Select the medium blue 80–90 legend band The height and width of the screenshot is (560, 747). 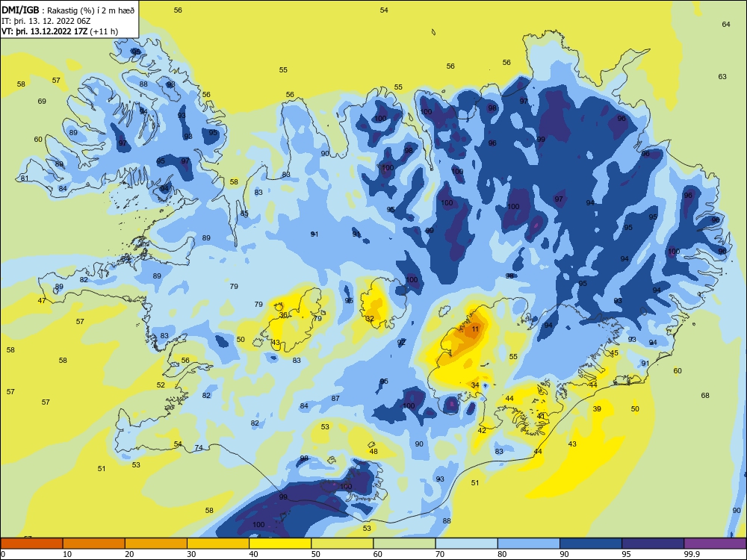[x=529, y=544]
